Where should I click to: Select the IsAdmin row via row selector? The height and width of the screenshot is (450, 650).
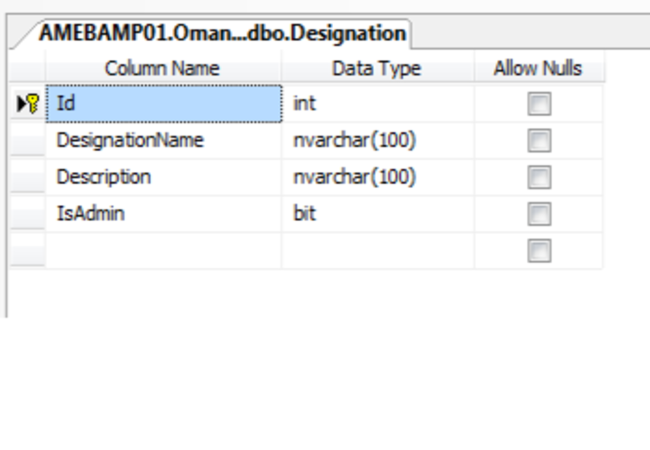(x=26, y=214)
